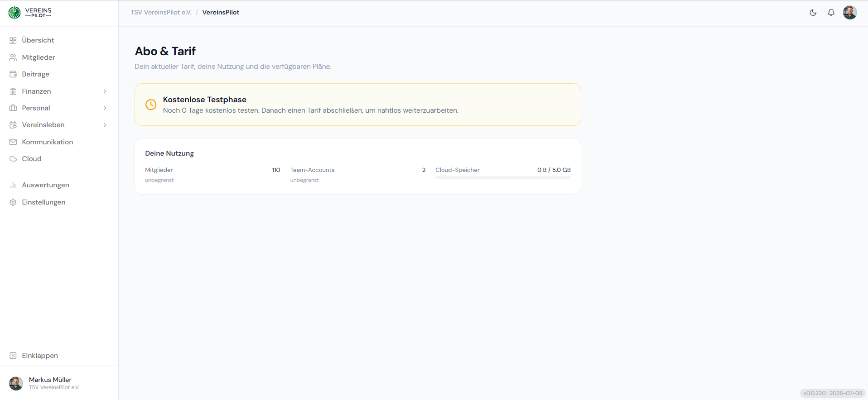868x400 pixels.
Task: Click the Vereinsleben calendar icon
Action: [13, 125]
